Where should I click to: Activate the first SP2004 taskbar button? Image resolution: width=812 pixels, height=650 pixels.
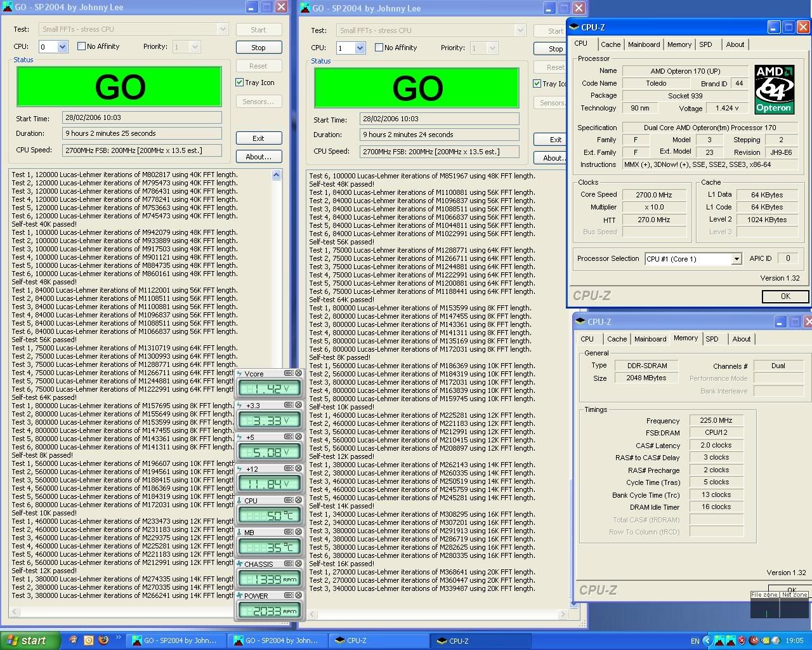click(174, 640)
